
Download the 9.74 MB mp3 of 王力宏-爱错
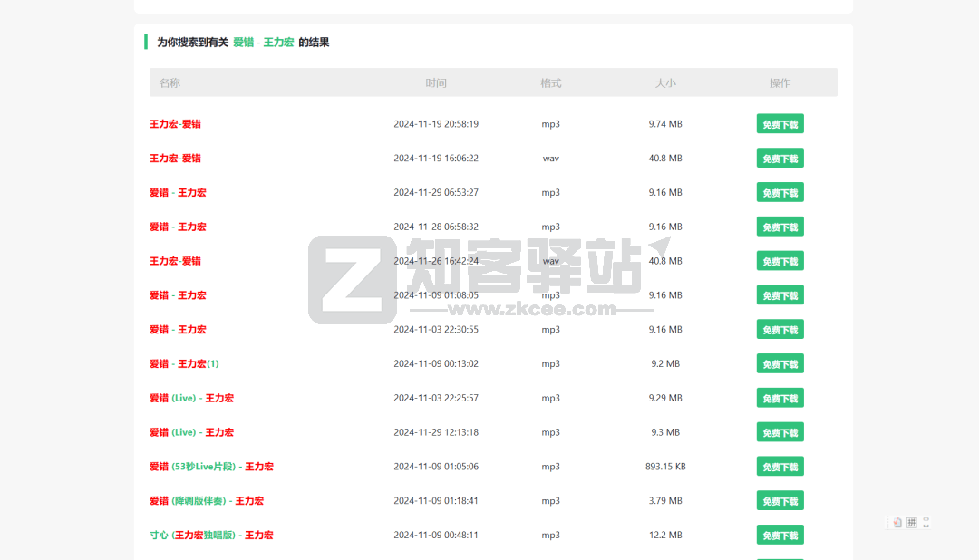pos(780,124)
